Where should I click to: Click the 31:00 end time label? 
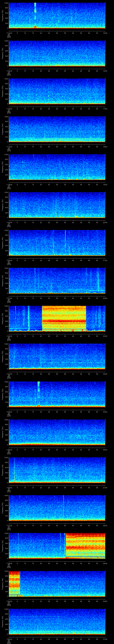105,639
